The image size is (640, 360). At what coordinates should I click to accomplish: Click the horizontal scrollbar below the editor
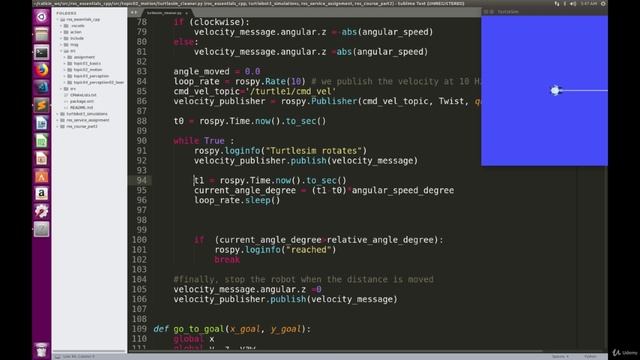tap(335, 350)
